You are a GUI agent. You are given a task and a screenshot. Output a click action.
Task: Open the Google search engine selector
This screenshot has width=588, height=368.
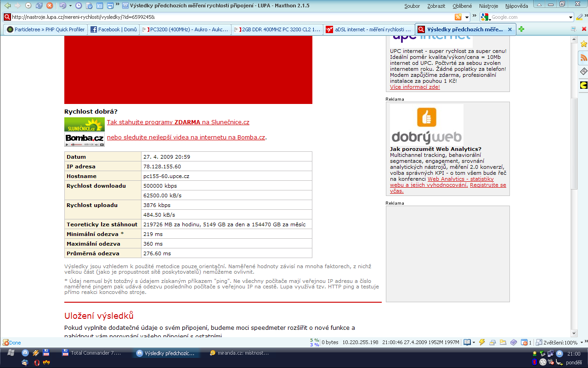pyautogui.click(x=485, y=17)
